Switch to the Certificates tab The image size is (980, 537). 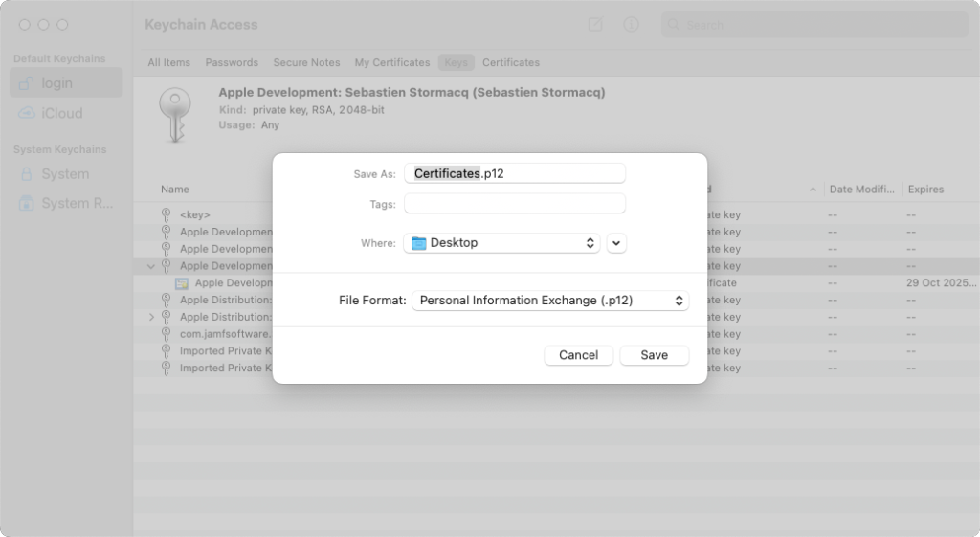click(x=511, y=62)
